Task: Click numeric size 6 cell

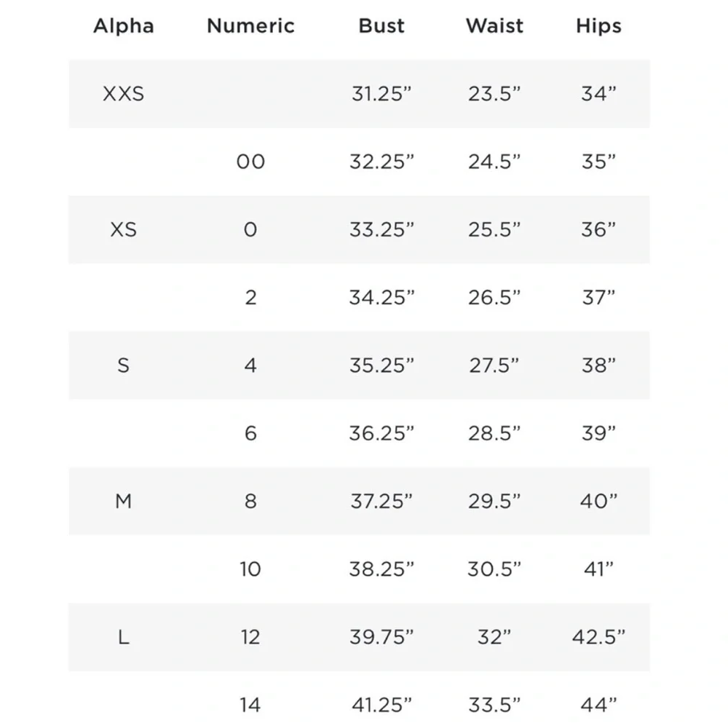Action: pos(250,433)
